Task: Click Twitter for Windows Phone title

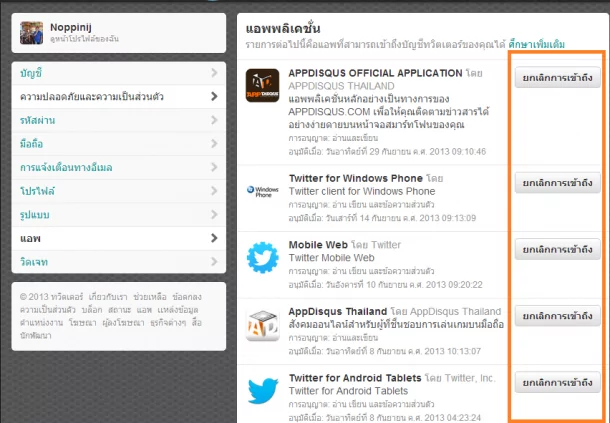Action: [356, 178]
